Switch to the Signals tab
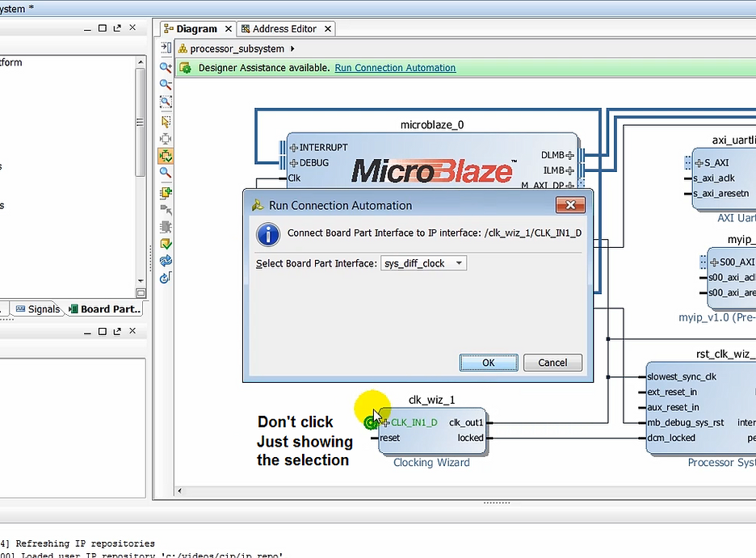 (x=38, y=309)
